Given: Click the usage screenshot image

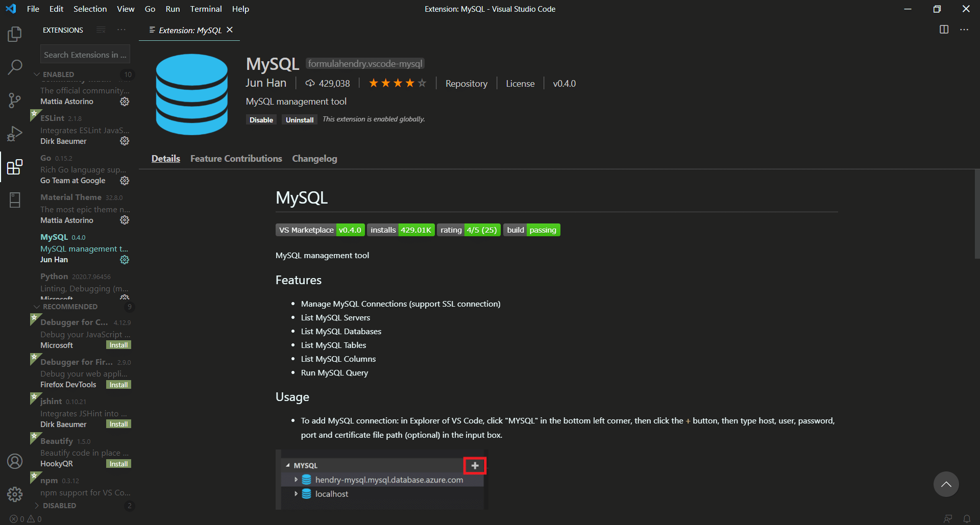Looking at the screenshot, I should 382,480.
